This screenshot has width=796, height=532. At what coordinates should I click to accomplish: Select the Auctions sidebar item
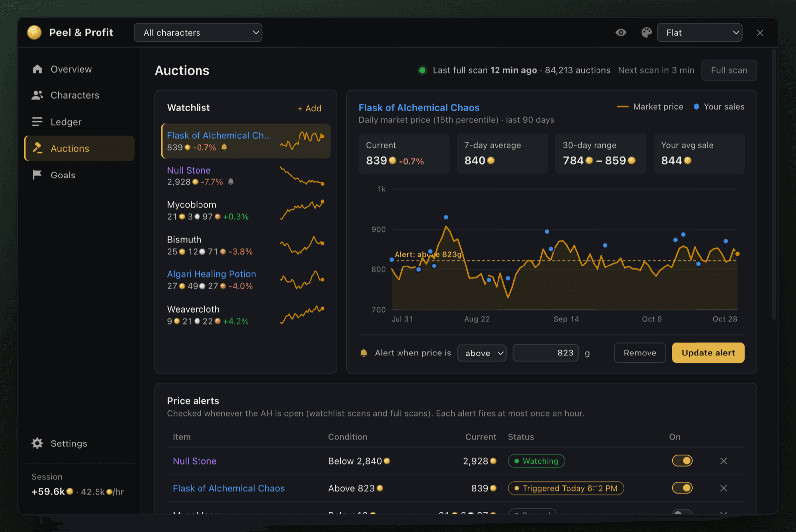[80, 148]
